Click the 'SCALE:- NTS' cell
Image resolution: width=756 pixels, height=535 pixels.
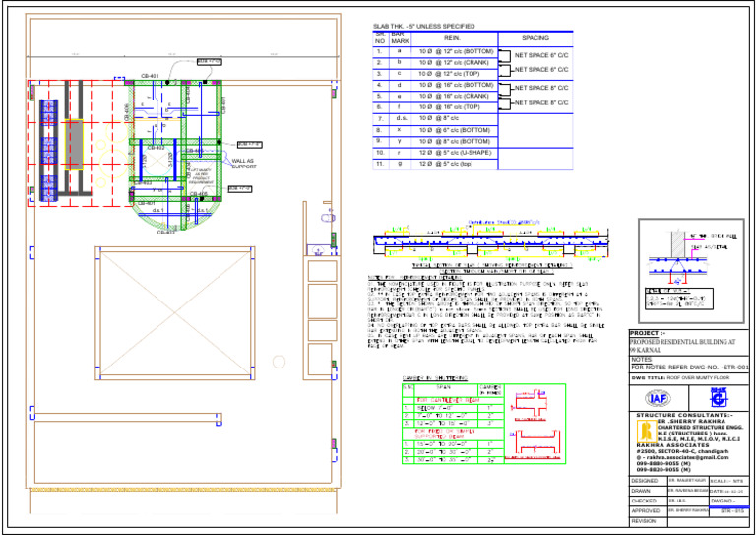pyautogui.click(x=729, y=481)
